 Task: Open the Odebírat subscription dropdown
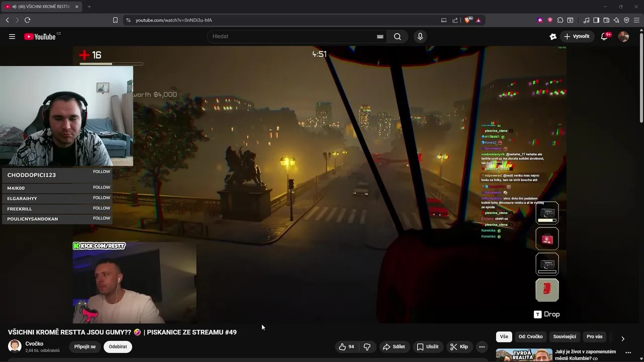point(118,346)
